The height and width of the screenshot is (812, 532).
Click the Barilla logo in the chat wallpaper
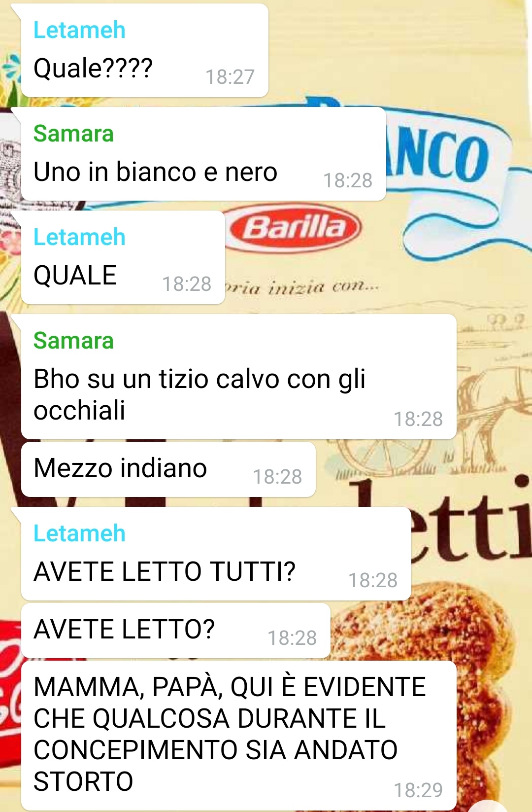(295, 228)
